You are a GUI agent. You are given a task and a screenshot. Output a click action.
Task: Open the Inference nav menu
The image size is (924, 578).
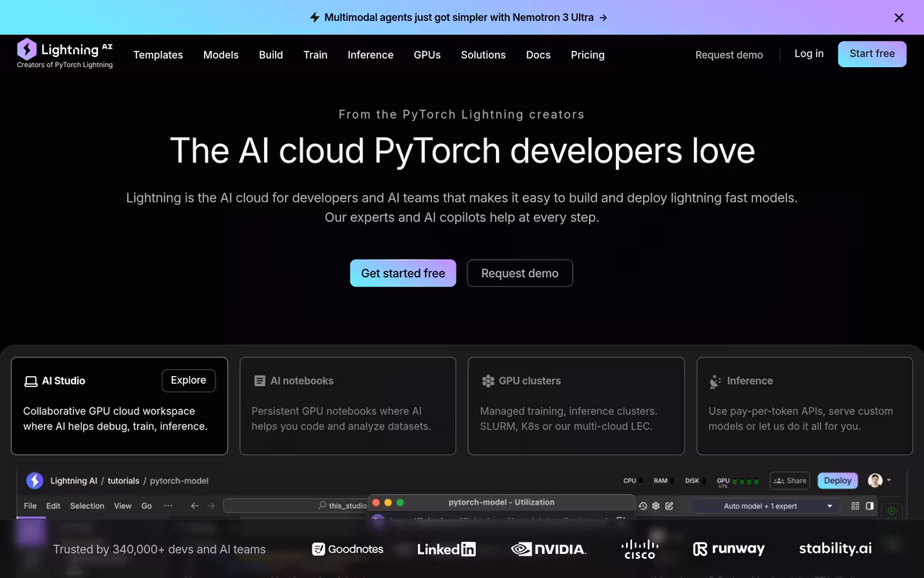tap(370, 55)
